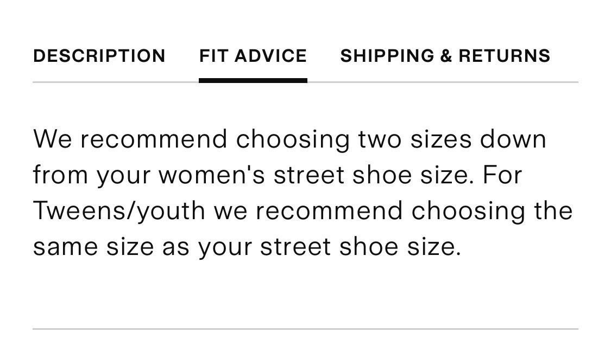Click the word "For" ending the second line

coord(502,175)
